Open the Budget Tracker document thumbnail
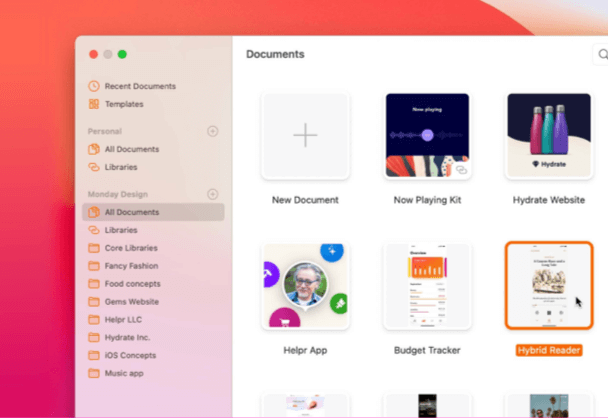 427,286
